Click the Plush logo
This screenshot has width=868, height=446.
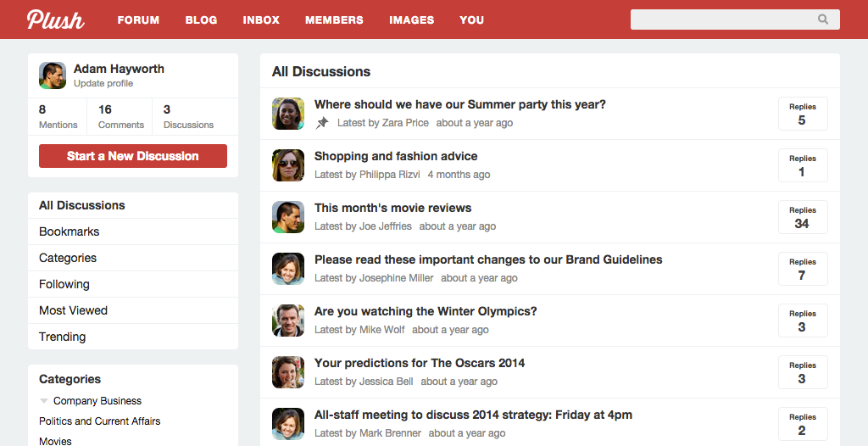55,20
